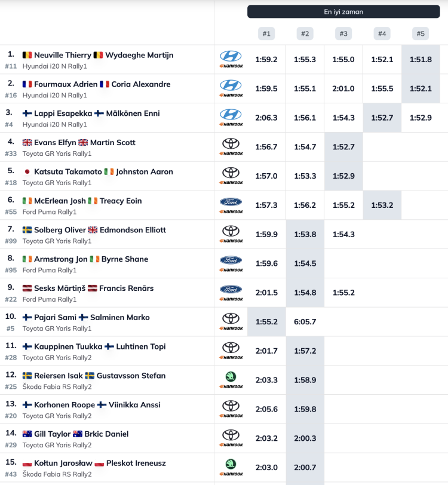448x485 pixels.
Task: Click Toyota logo in Pajari Sami's row
Action: point(231,318)
